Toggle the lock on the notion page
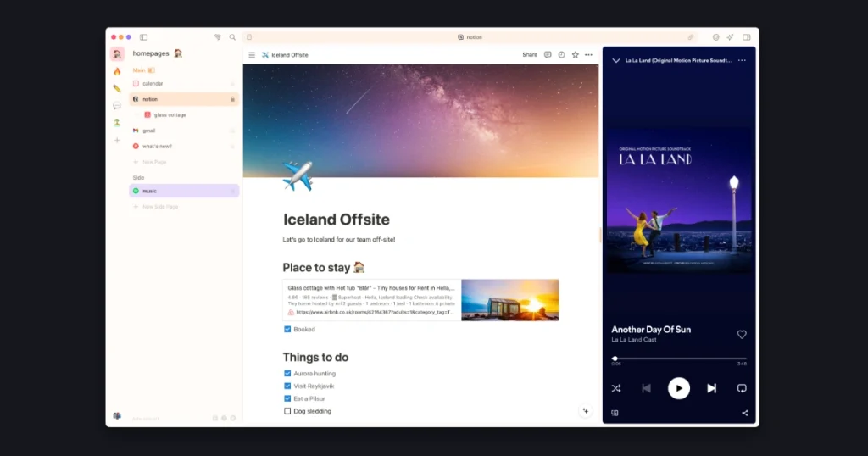This screenshot has width=868, height=456. 232,100
